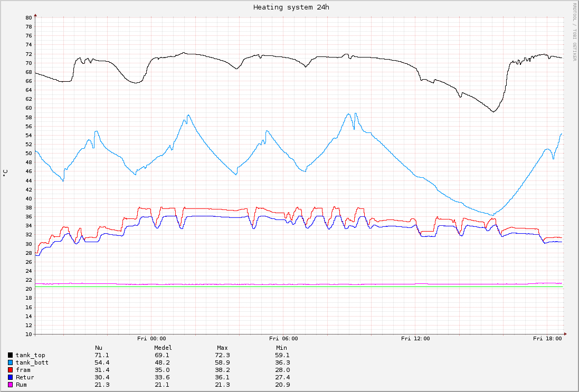Image resolution: width=579 pixels, height=392 pixels.
Task: Click the black tank_top legend swatch
Action: [x=11, y=355]
